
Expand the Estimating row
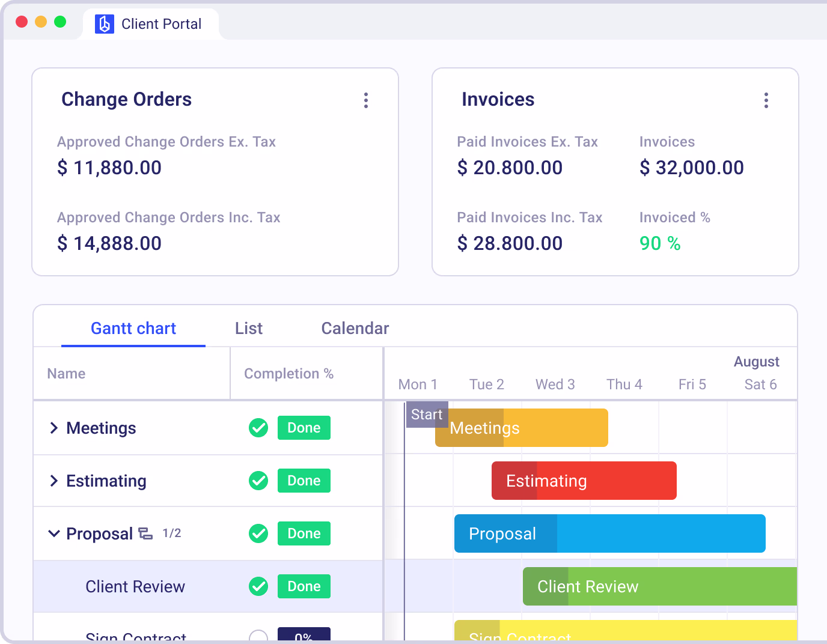click(x=54, y=481)
